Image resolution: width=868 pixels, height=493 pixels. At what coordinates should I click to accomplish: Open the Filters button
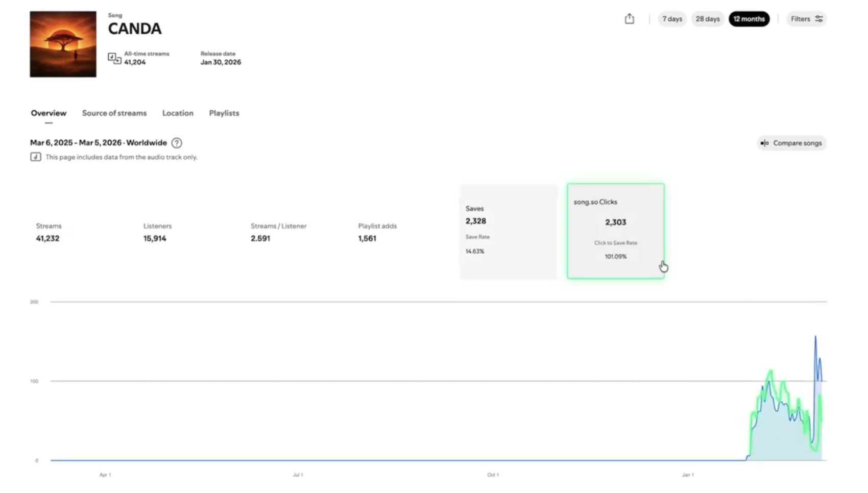click(x=806, y=19)
